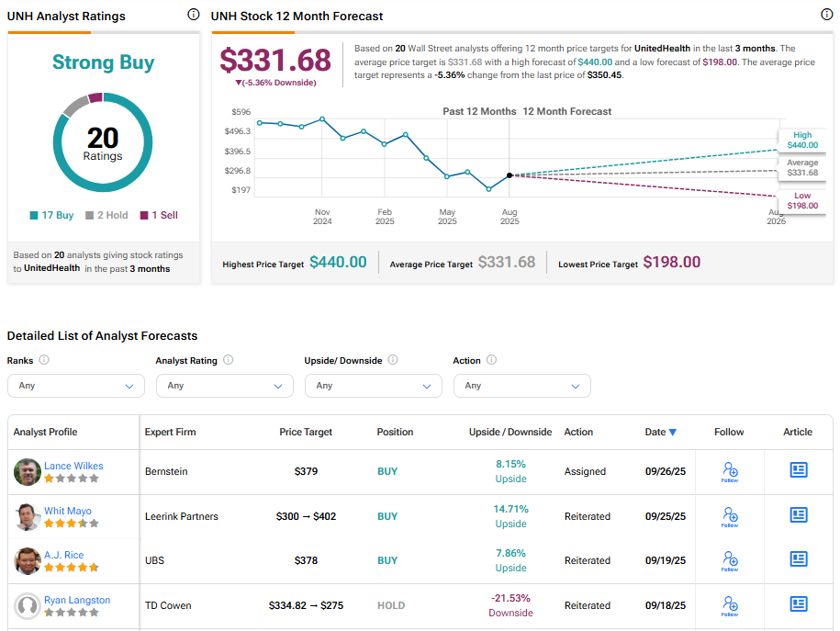
Task: Open the Analyst Rating dropdown
Action: click(225, 386)
